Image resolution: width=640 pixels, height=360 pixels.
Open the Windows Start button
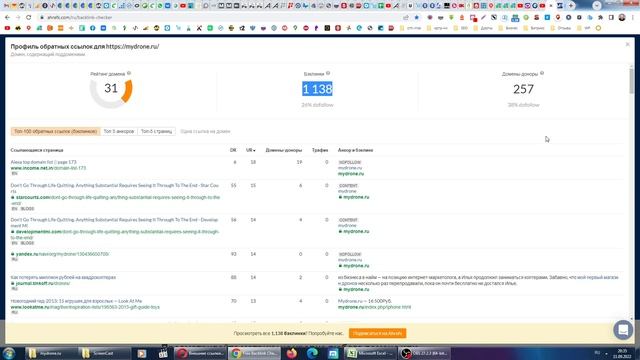(9, 353)
